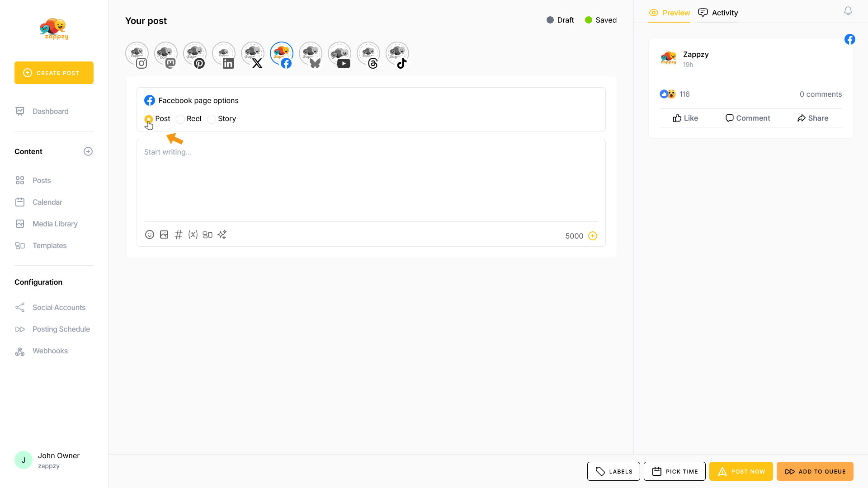Viewport: 868px width, 488px height.
Task: Insert emoji using the smiley icon
Action: pos(149,235)
